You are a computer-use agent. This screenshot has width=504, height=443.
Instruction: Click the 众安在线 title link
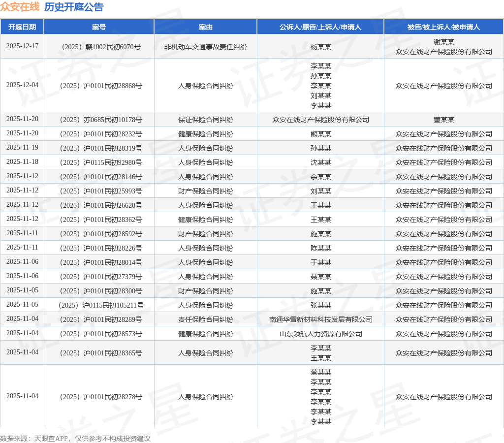pyautogui.click(x=20, y=7)
